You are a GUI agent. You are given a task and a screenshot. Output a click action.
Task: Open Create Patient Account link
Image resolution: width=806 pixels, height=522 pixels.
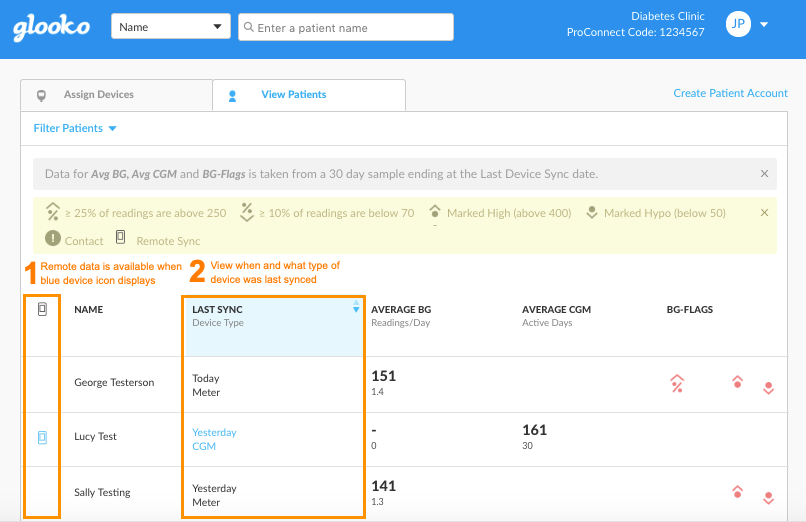click(x=730, y=93)
